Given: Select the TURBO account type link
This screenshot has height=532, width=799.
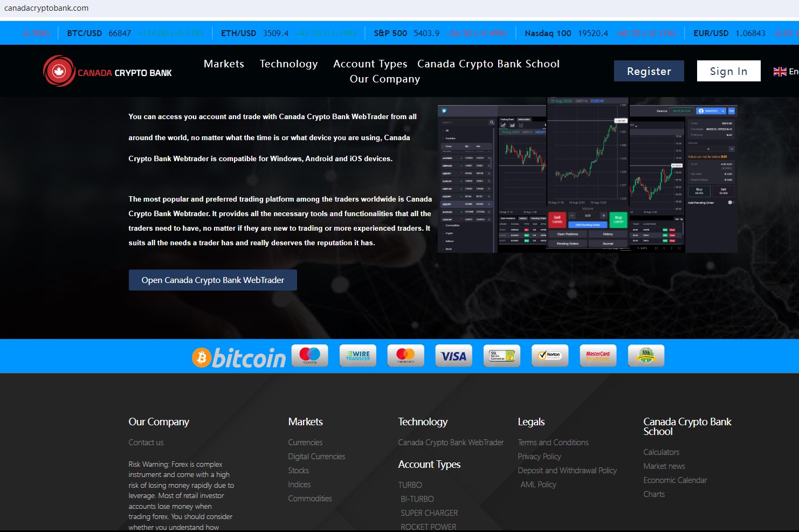Looking at the screenshot, I should coord(410,485).
